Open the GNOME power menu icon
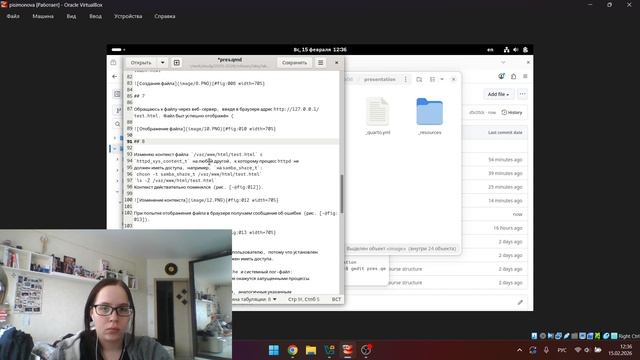This screenshot has height=360, width=640. tap(525, 50)
